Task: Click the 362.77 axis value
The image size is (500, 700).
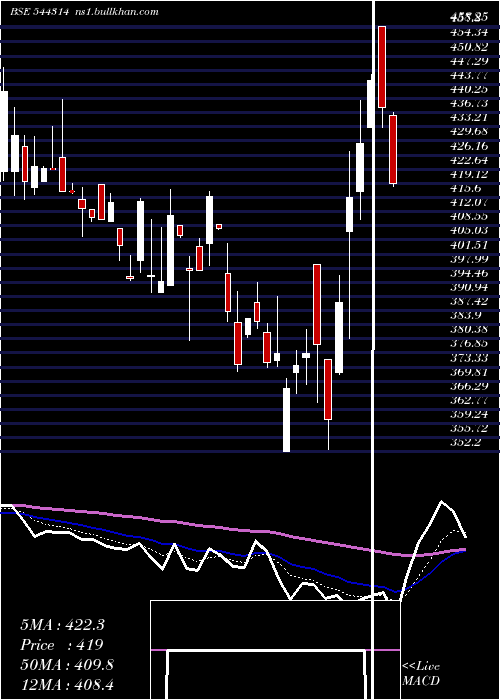Action: pos(468,401)
